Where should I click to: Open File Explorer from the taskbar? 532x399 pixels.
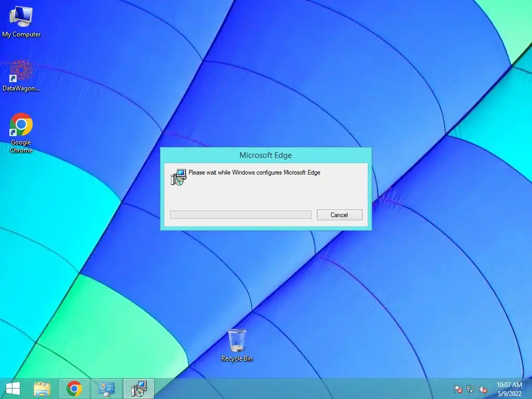click(42, 389)
